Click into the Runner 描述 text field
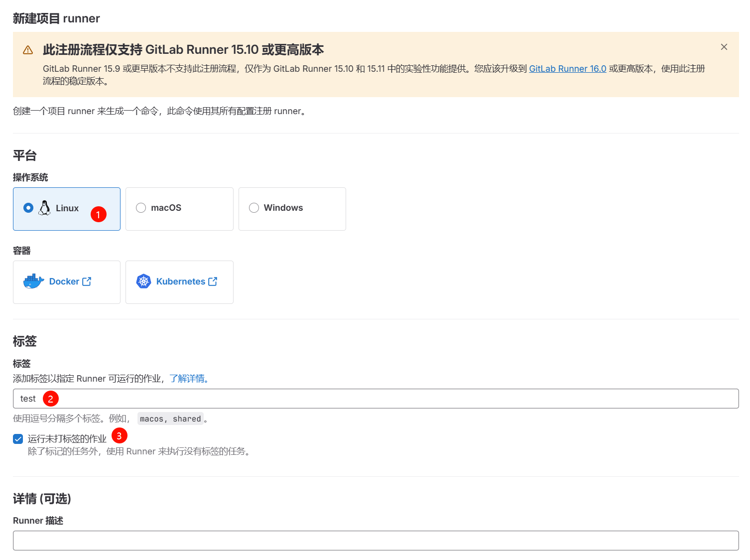The width and height of the screenshot is (750, 560). [x=375, y=541]
